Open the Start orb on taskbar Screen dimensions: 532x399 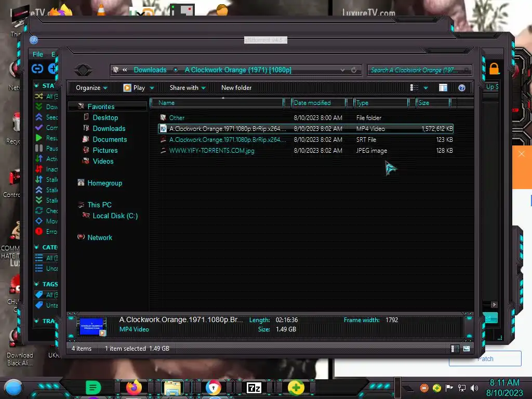13,388
